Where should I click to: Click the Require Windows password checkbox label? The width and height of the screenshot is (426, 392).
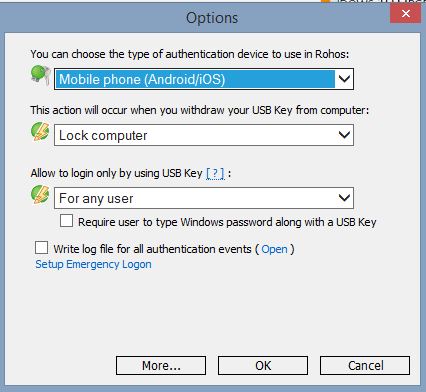tap(227, 222)
